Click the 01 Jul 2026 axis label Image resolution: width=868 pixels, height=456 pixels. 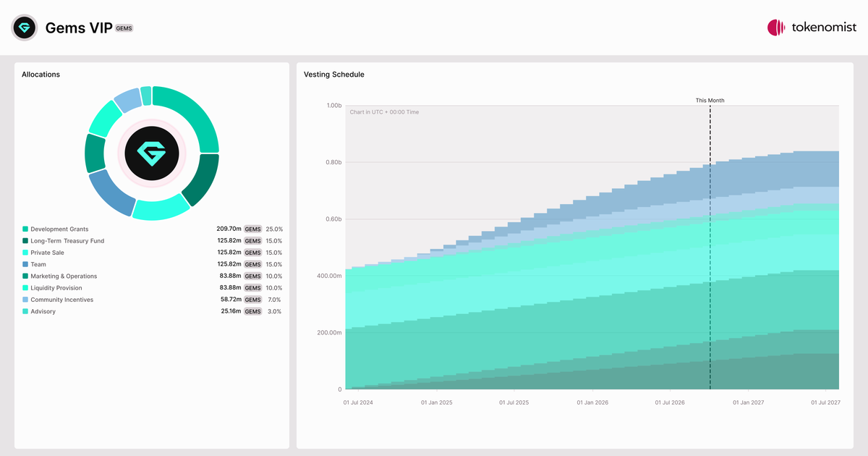click(x=670, y=402)
